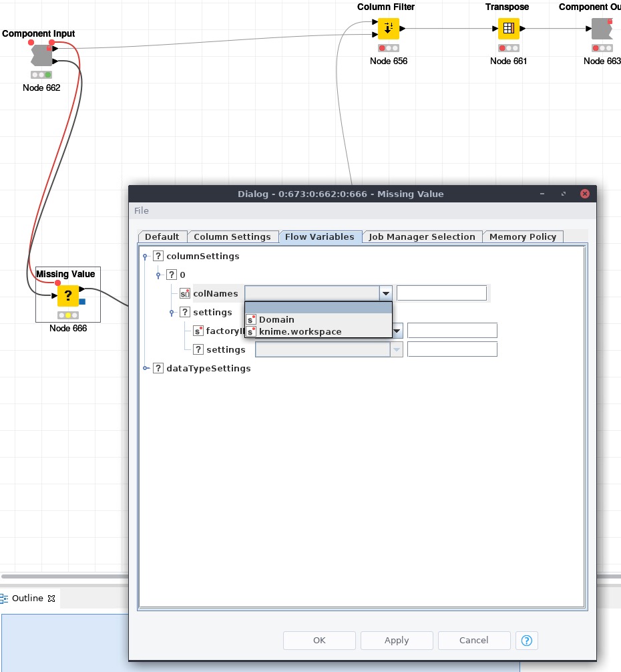
Task: Open the File menu
Action: pos(142,210)
